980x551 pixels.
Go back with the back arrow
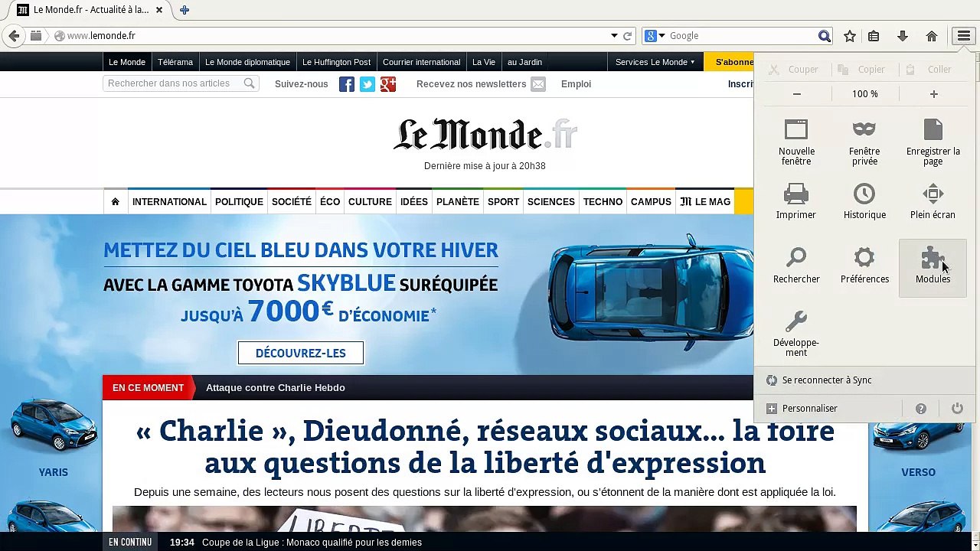coord(14,36)
